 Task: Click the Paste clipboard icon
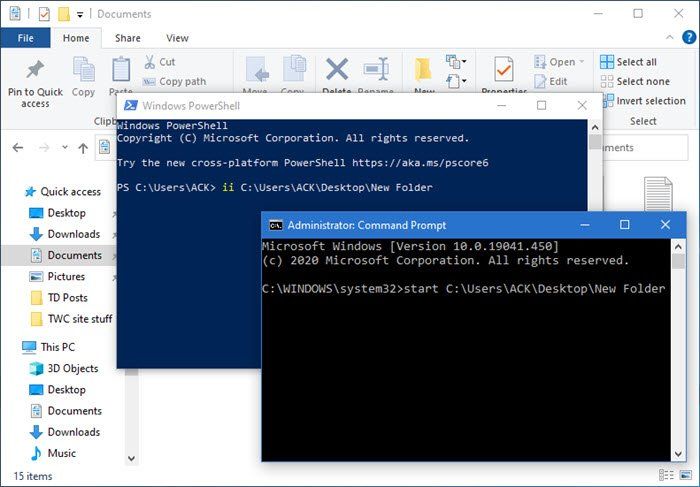point(121,70)
